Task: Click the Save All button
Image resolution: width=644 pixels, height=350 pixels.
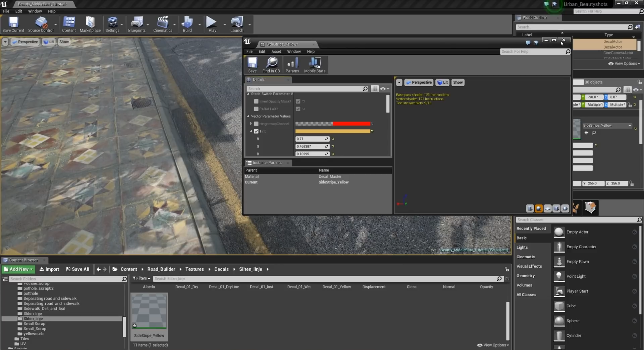Action: point(78,269)
